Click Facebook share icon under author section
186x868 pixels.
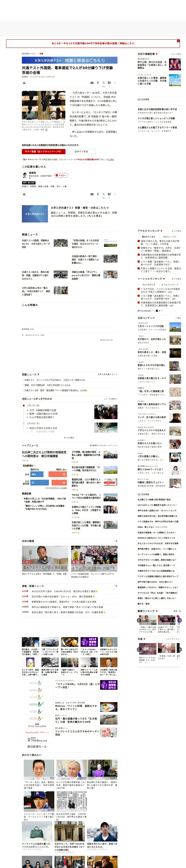[98, 194]
